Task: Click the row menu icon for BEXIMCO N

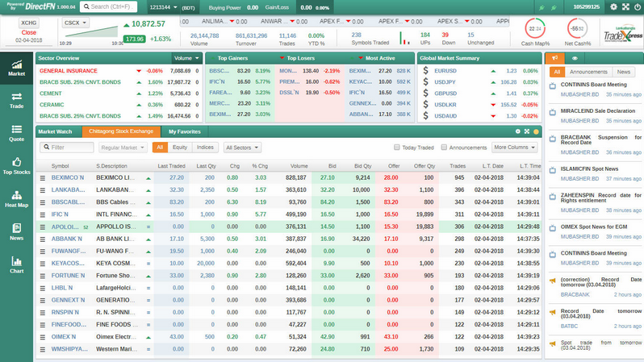Action: (44, 177)
